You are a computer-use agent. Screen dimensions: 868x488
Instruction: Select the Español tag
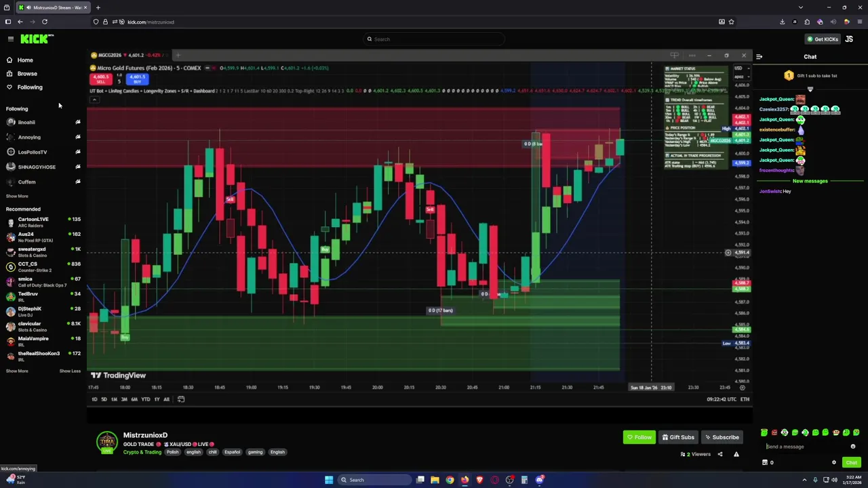pos(232,452)
